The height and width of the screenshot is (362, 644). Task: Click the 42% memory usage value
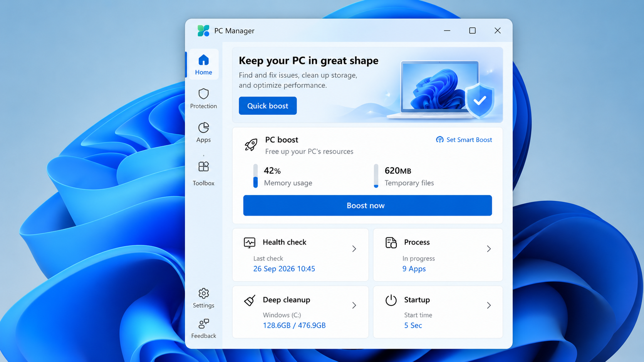[x=272, y=171]
